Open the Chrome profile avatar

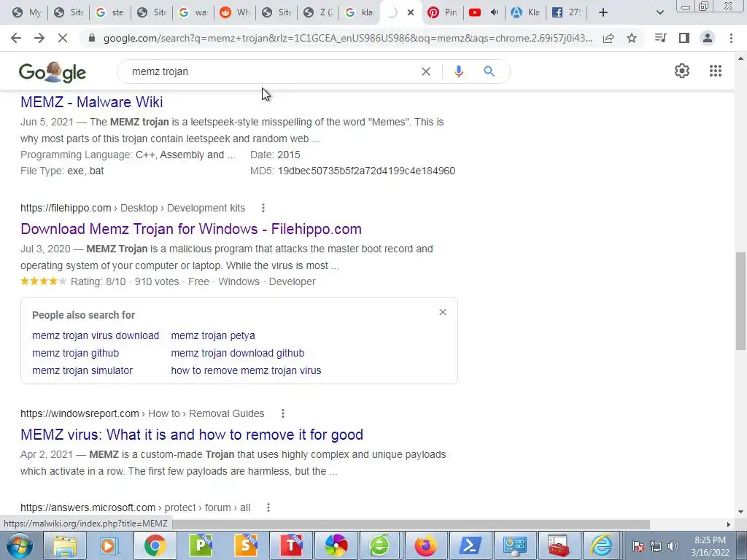click(x=708, y=38)
